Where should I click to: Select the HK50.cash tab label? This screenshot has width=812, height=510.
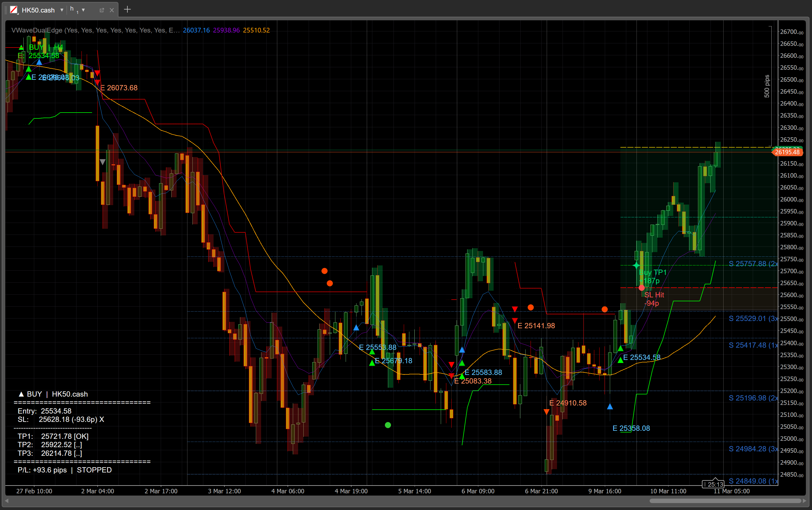coord(38,10)
